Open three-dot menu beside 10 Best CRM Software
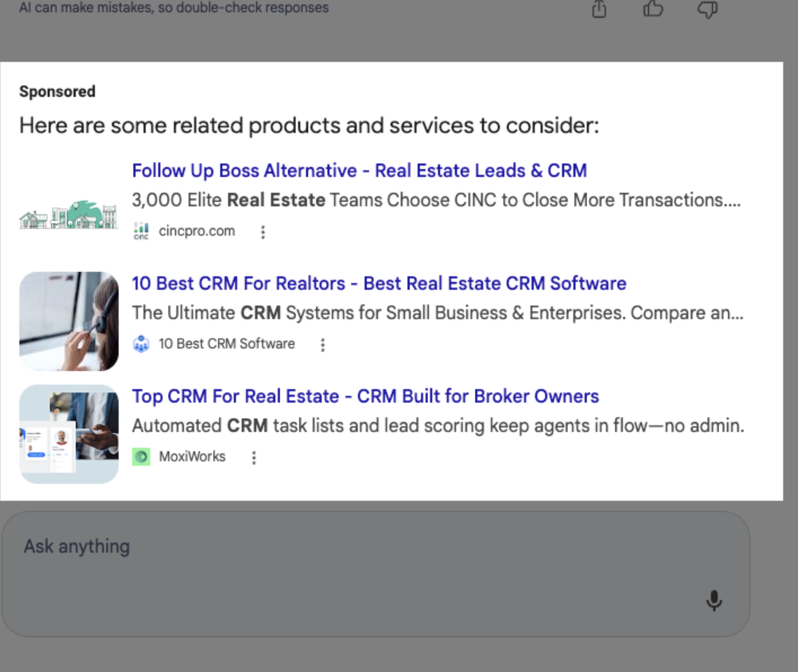The width and height of the screenshot is (798, 672). tap(323, 344)
